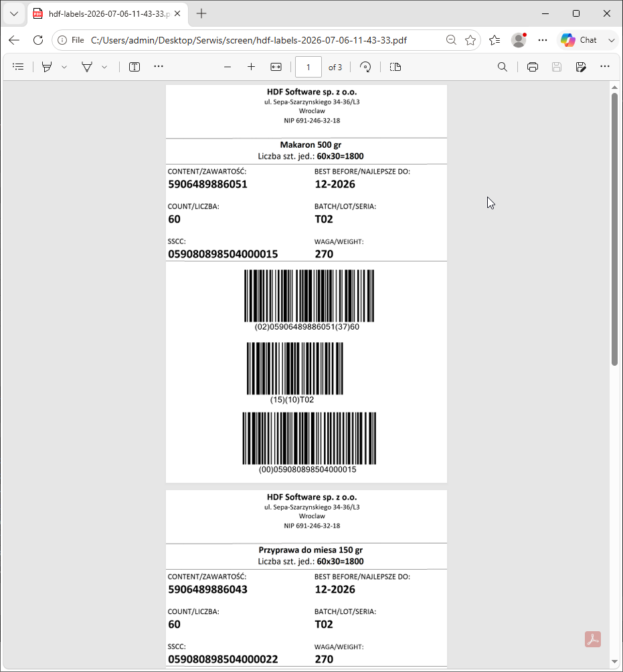
Task: Minimize the browser window
Action: 545,14
